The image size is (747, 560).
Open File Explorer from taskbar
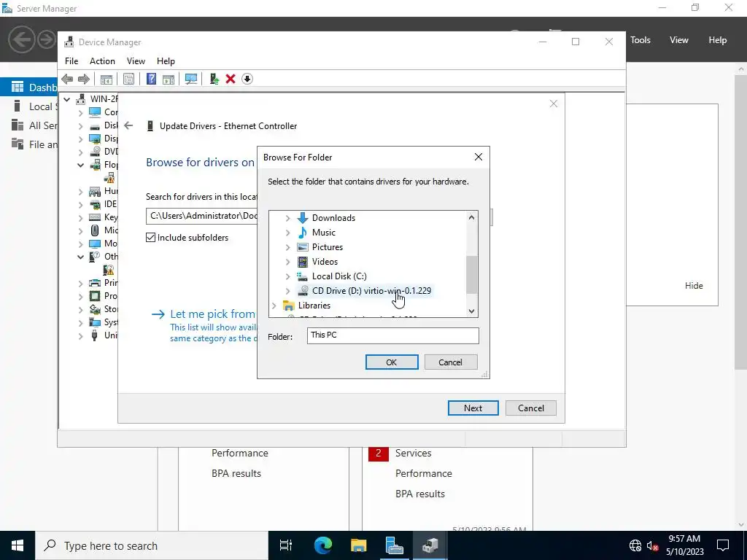point(359,545)
